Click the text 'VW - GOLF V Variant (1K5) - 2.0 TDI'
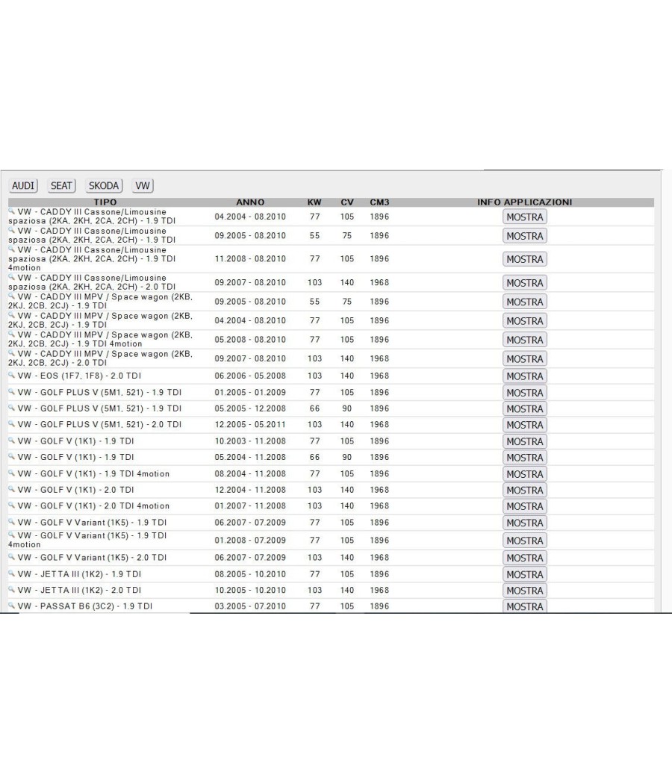 coord(92,558)
